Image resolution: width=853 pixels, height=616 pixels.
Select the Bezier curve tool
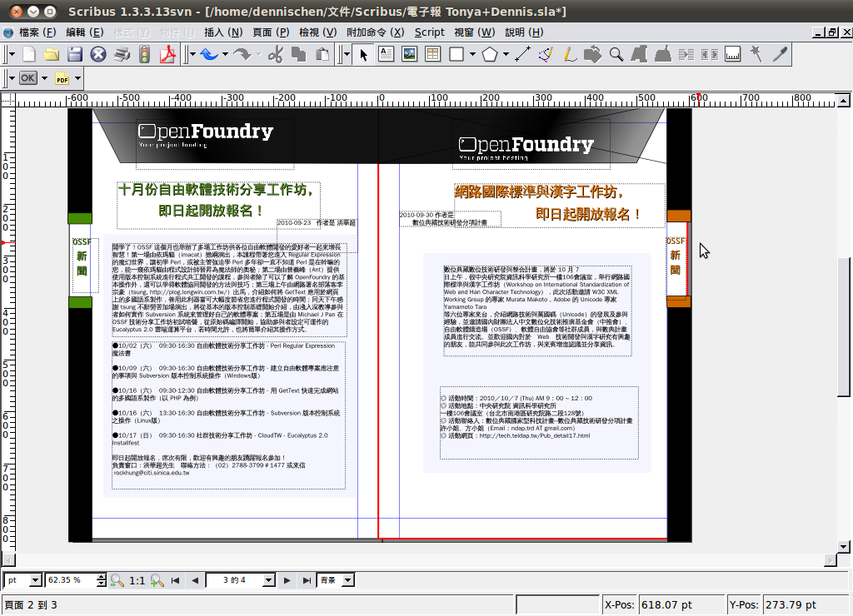click(x=546, y=54)
